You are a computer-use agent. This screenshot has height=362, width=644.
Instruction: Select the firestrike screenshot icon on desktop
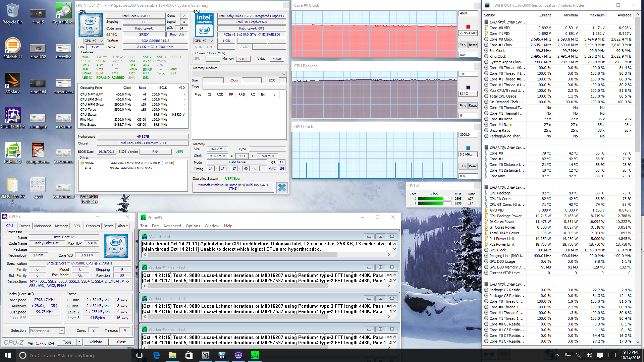(63, 51)
